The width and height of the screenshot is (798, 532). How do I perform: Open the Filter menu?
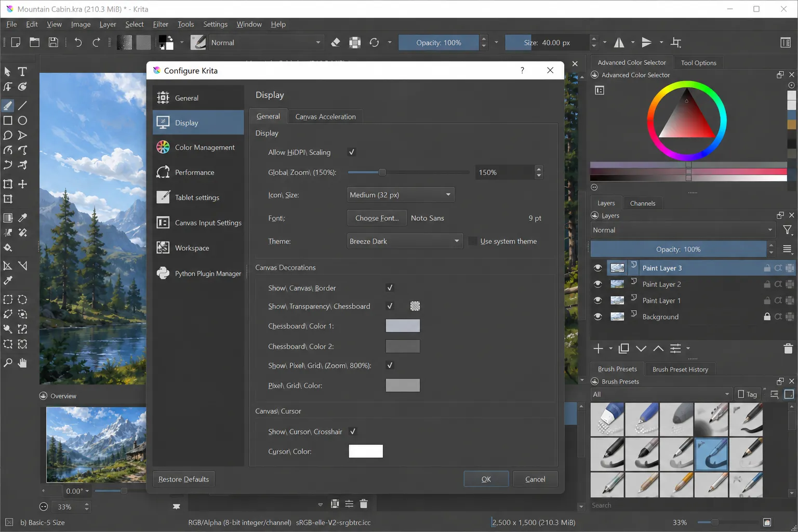(161, 24)
